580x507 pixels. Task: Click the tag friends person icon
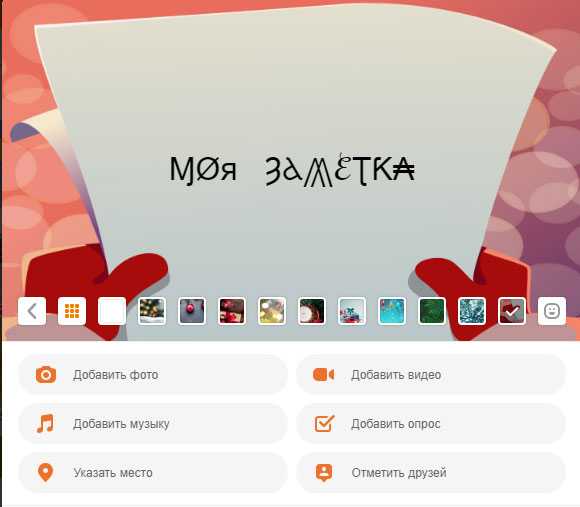pyautogui.click(x=324, y=472)
